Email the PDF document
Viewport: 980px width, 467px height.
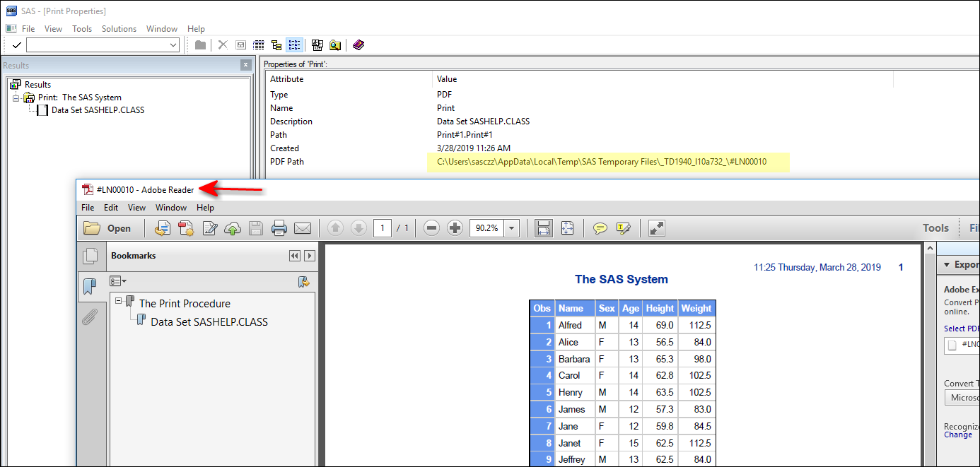pyautogui.click(x=303, y=227)
